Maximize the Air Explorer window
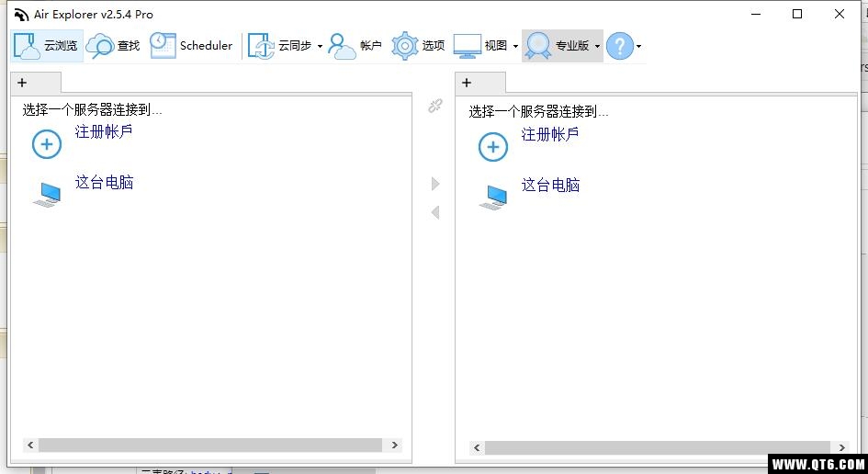Screen dimensions: 868x474 797,15
